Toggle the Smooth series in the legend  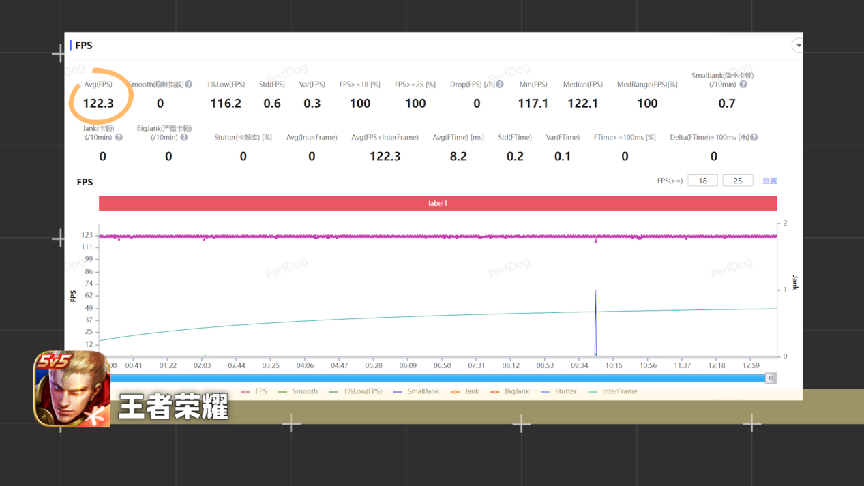click(303, 392)
